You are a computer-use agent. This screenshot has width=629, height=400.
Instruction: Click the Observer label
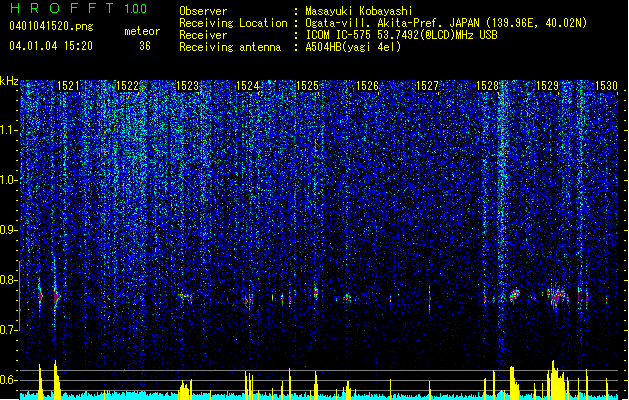203,11
